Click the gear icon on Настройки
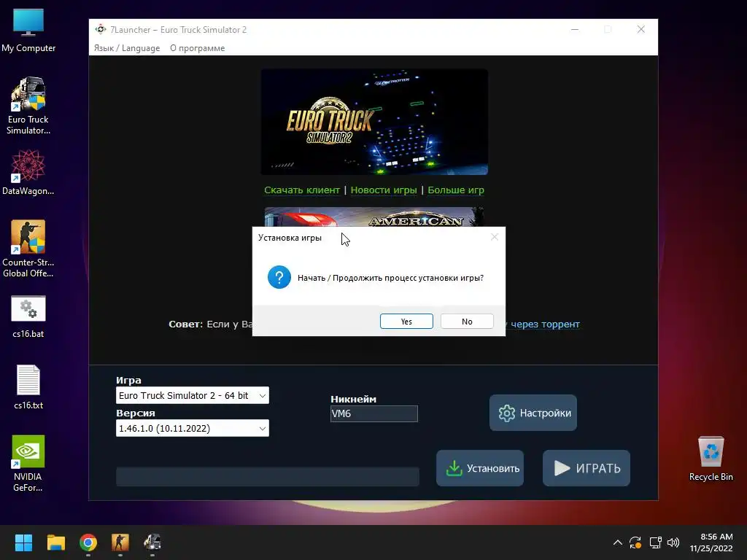Viewport: 747px width, 560px height. 507,413
